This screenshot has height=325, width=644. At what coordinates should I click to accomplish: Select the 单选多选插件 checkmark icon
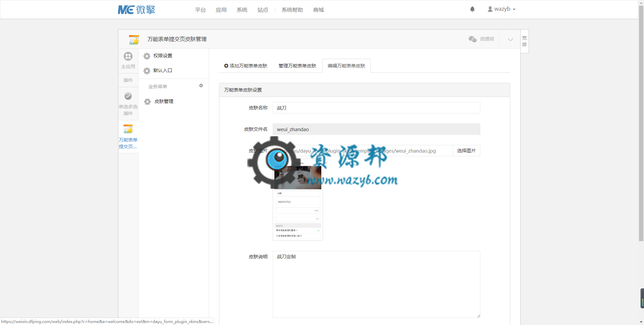[128, 96]
